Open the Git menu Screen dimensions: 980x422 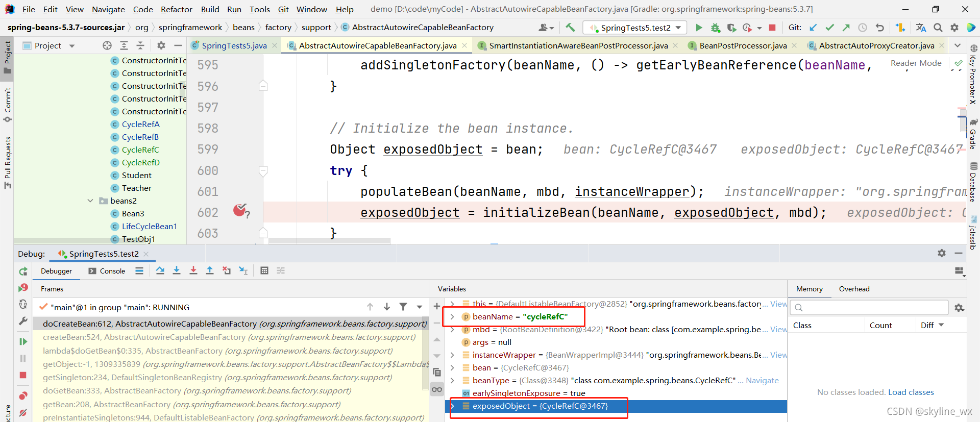(283, 9)
